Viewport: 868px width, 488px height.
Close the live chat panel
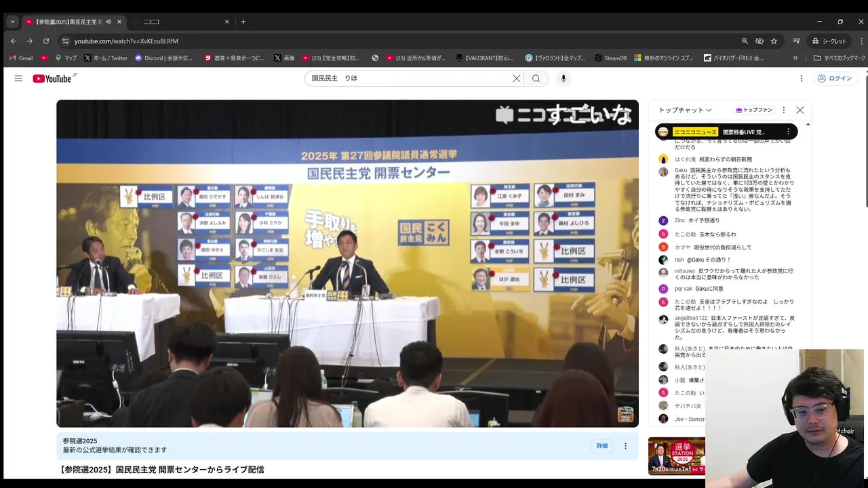(x=800, y=110)
